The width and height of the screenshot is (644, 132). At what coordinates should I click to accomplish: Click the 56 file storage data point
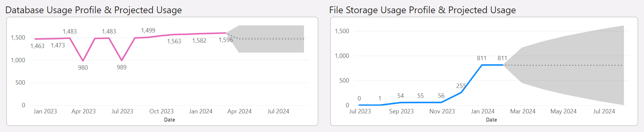441,102
